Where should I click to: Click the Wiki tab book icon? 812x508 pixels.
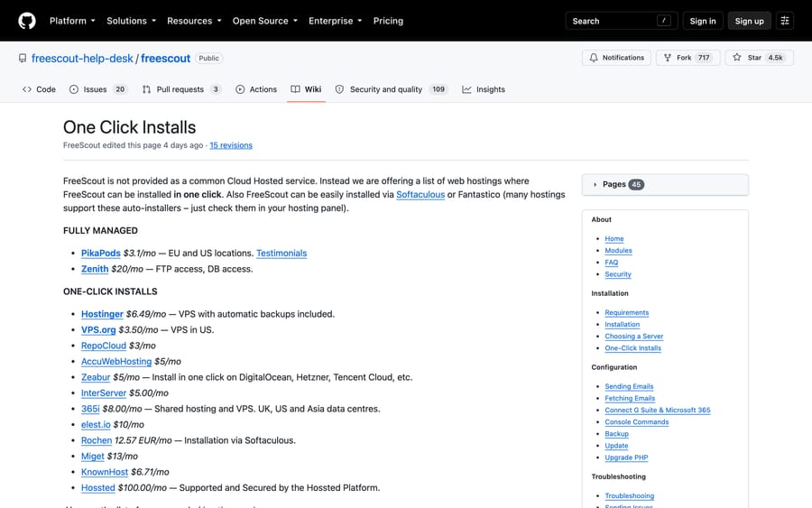[x=295, y=89]
